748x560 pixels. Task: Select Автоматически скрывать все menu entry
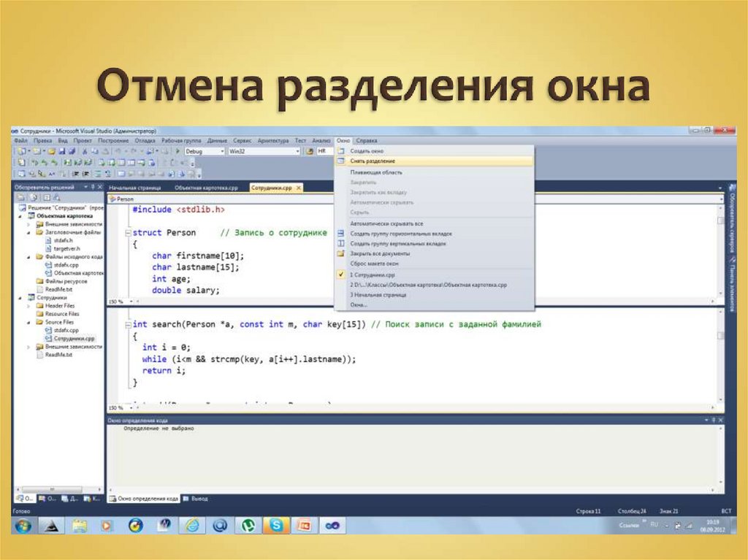click(x=434, y=223)
